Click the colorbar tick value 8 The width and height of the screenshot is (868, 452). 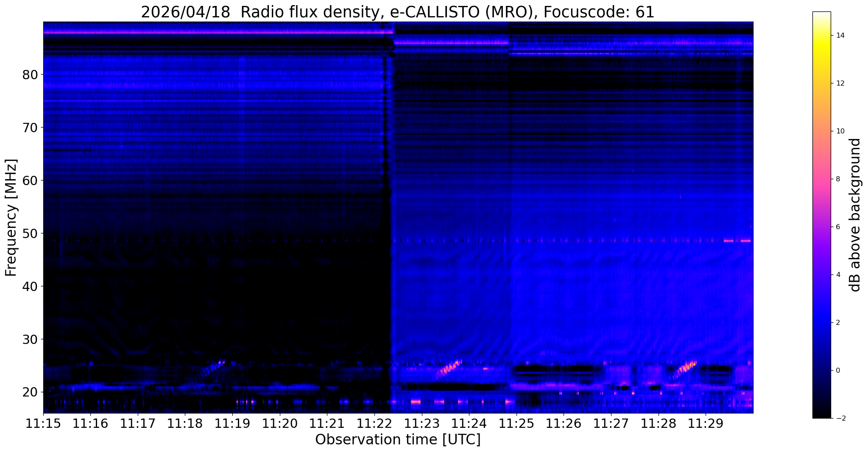(837, 179)
